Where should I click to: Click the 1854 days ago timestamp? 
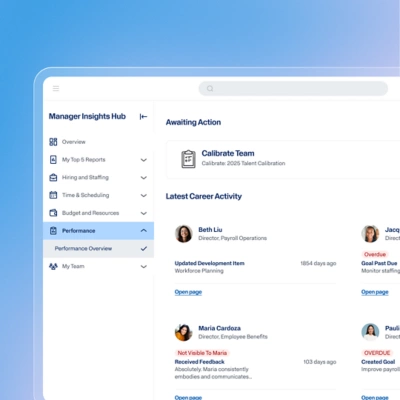point(318,263)
